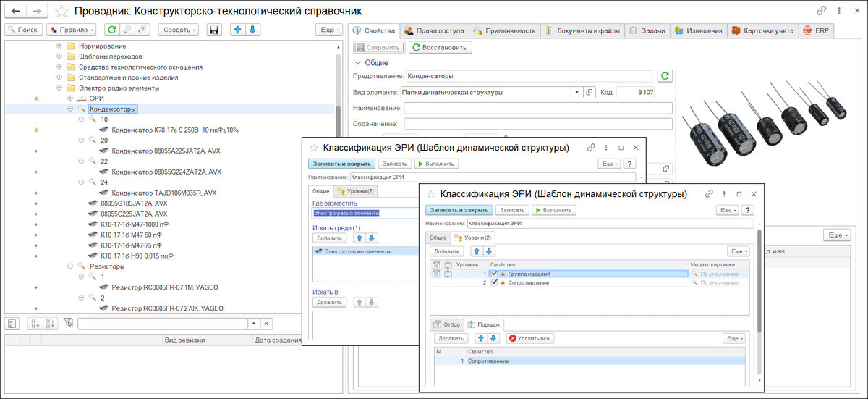868x399 pixels.
Task: Open Вид элемента dropdown arrow
Action: (576, 93)
